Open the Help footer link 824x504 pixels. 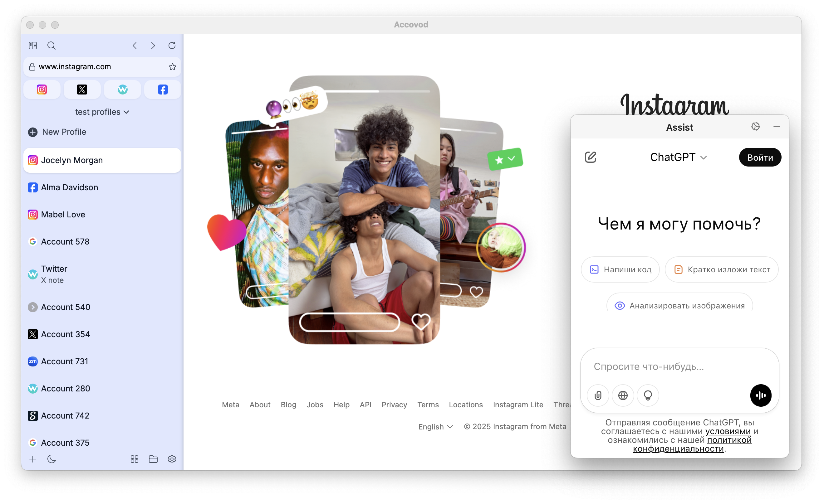click(341, 405)
